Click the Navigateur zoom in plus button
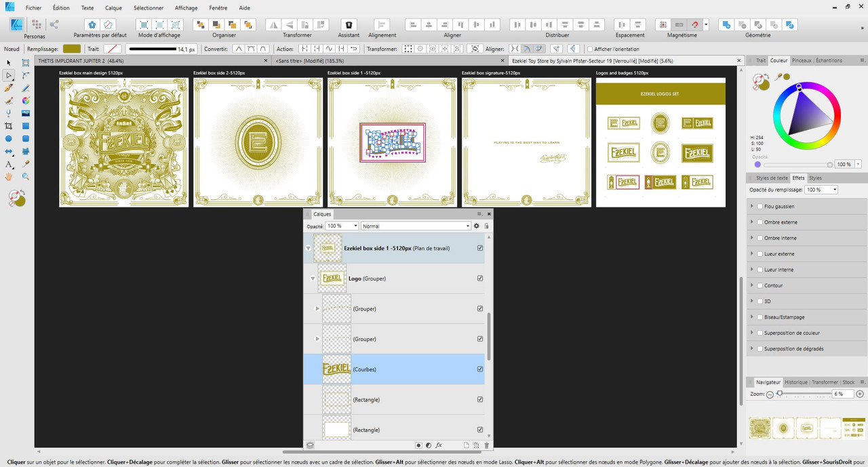The height and width of the screenshot is (467, 868). (x=860, y=394)
